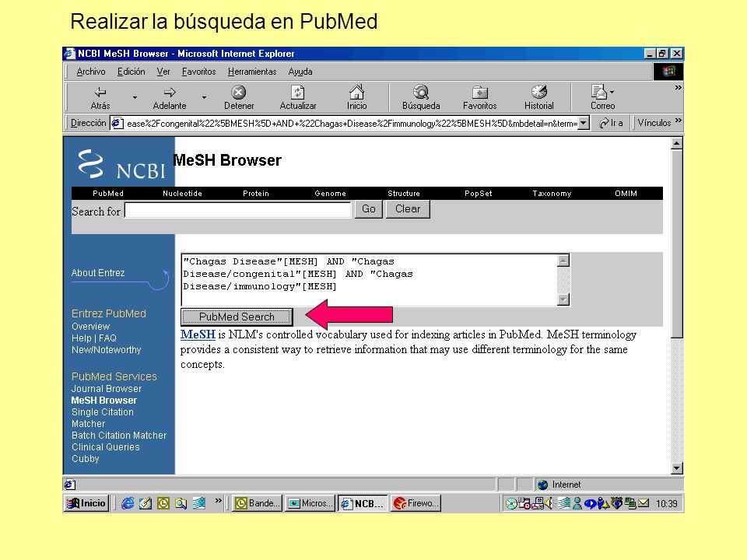The height and width of the screenshot is (560, 747).
Task: Open the New/Noteworthy link
Action: (x=107, y=350)
